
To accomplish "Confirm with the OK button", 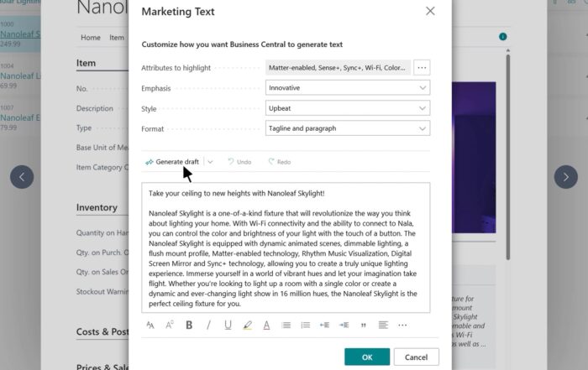I will click(x=367, y=357).
